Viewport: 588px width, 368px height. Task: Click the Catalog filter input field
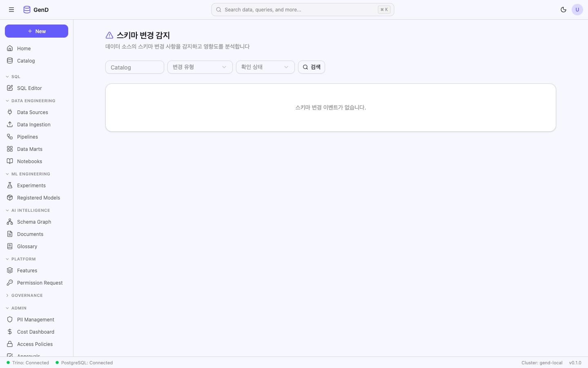click(134, 67)
